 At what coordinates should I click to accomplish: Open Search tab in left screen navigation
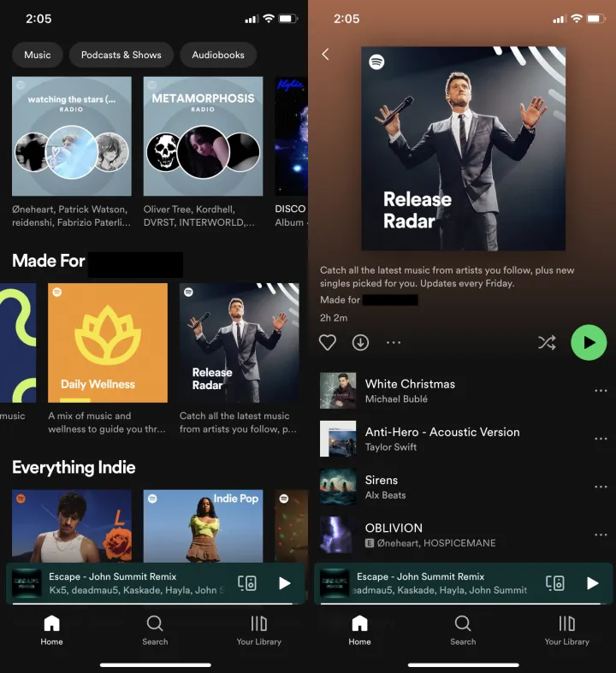(155, 629)
